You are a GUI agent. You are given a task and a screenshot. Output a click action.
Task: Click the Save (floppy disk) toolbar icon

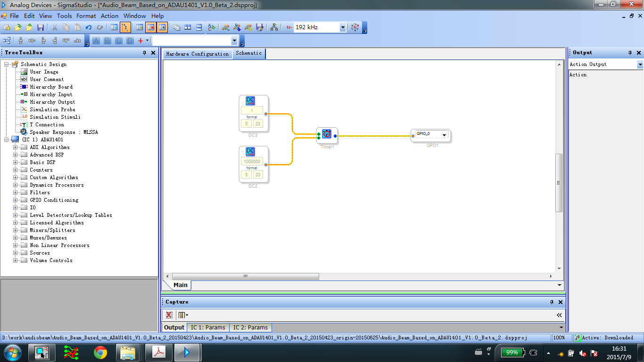[41, 27]
